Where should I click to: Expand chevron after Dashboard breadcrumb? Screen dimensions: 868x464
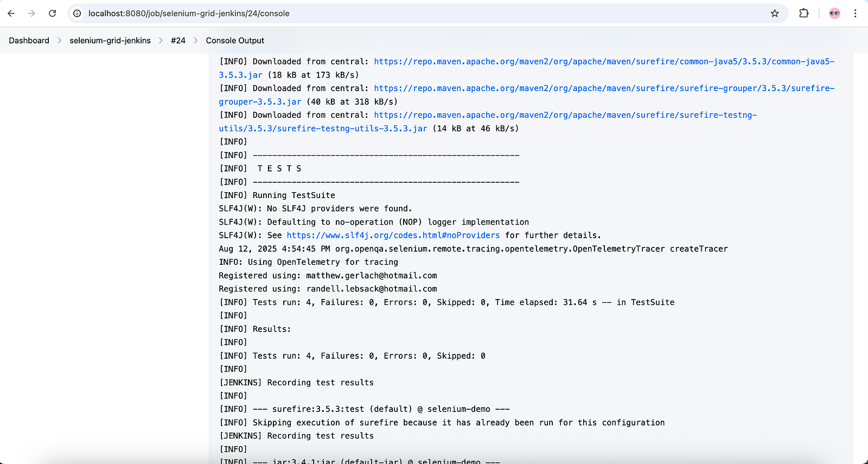pos(60,41)
